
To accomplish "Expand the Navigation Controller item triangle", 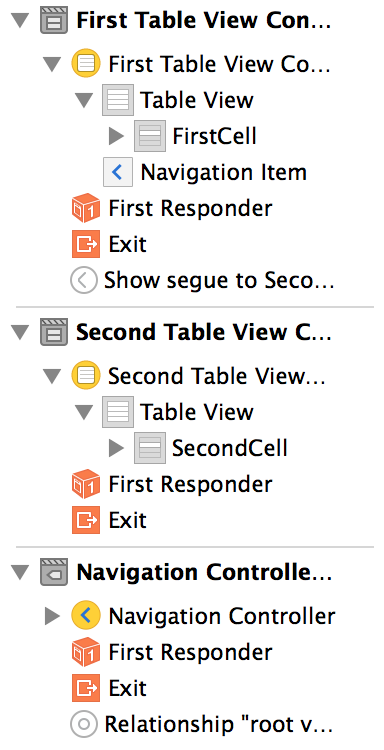I will 52,616.
